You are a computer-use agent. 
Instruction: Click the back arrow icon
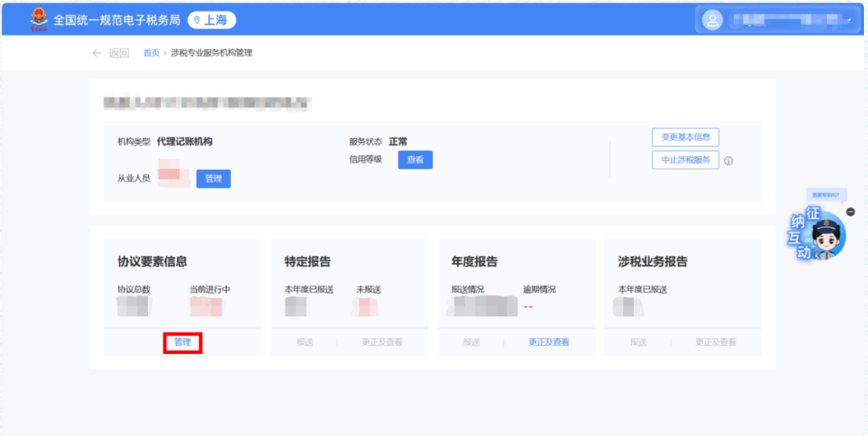click(97, 53)
